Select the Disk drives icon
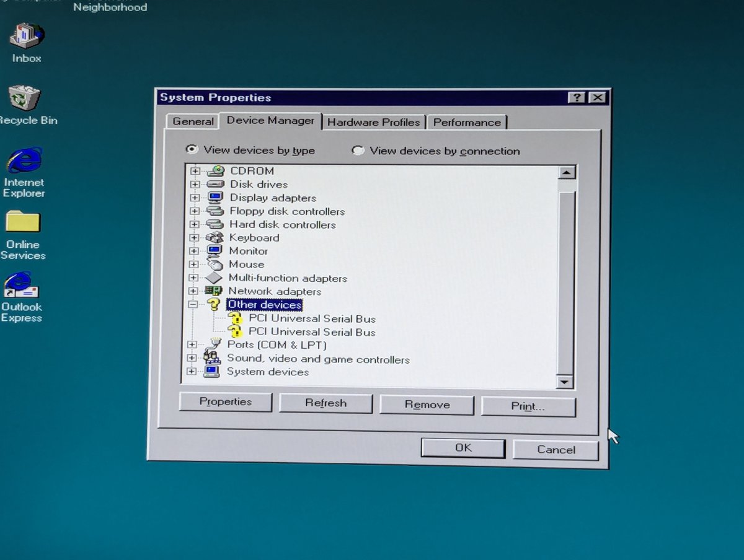 coord(215,185)
